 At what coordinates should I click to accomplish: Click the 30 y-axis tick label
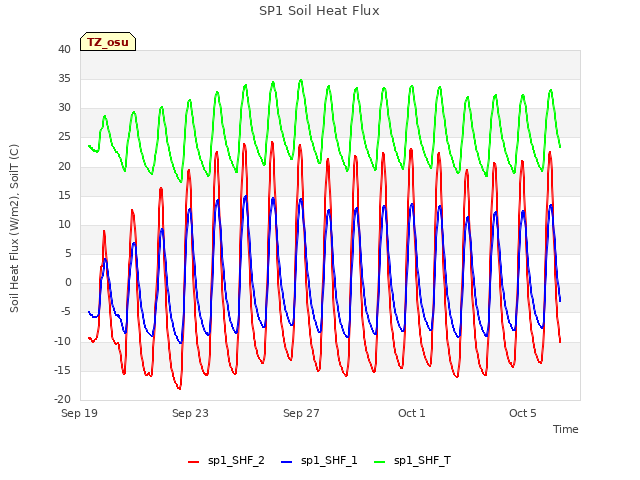click(x=64, y=107)
